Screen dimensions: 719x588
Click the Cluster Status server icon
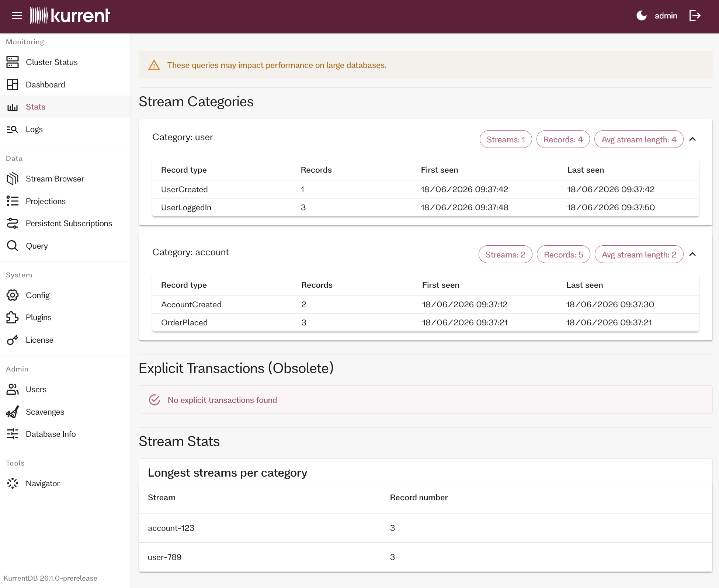click(x=13, y=62)
